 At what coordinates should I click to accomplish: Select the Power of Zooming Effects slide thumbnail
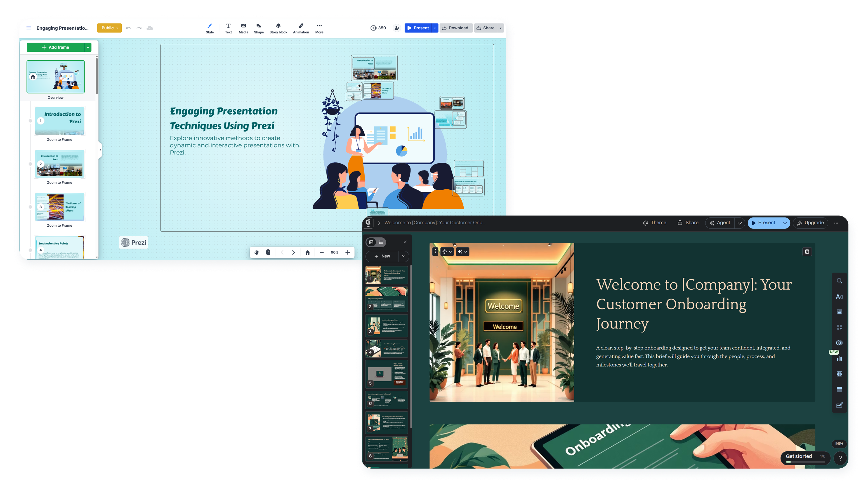pyautogui.click(x=60, y=207)
